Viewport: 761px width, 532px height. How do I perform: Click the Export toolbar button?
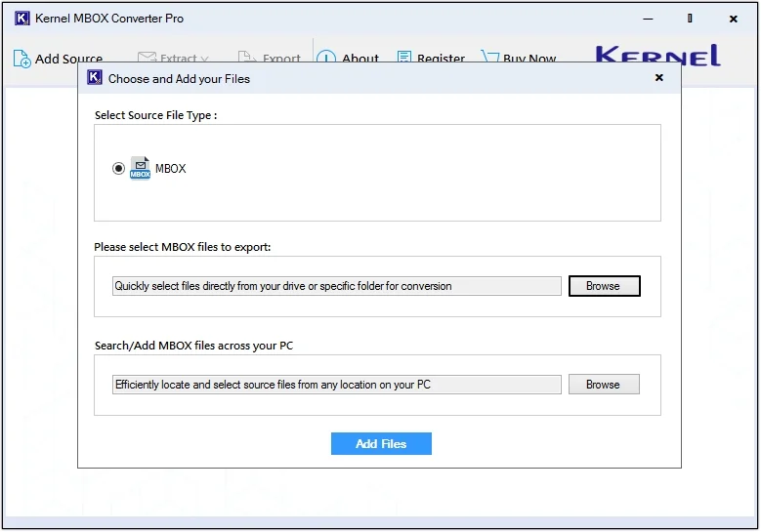coord(270,57)
